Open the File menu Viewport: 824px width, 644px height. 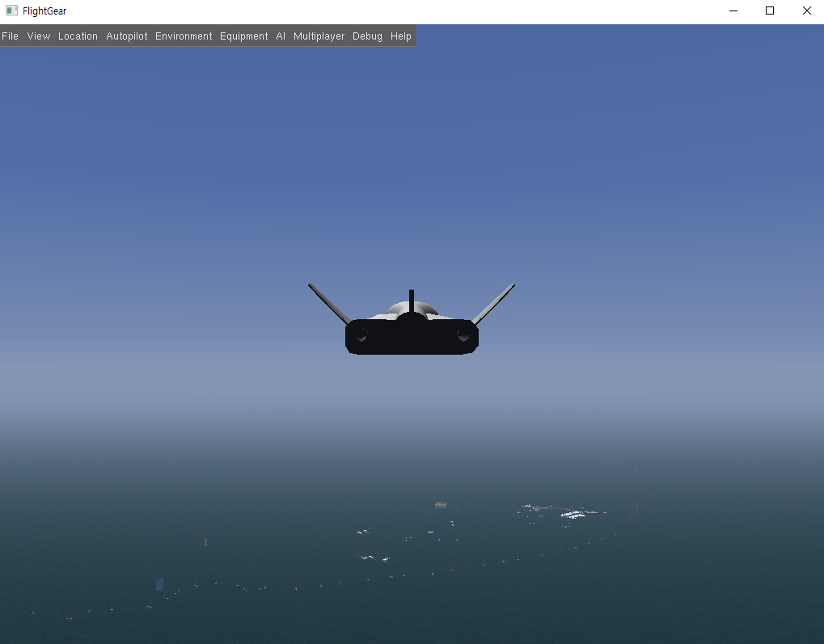[10, 36]
